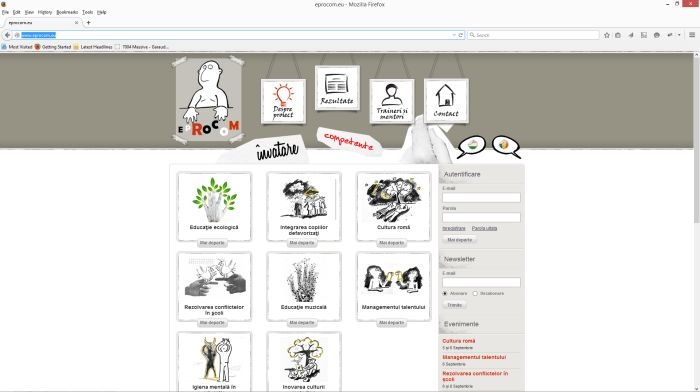Click the Autentificare E-mail input field
Viewport: 700px width, 392px height.
pyautogui.click(x=481, y=197)
